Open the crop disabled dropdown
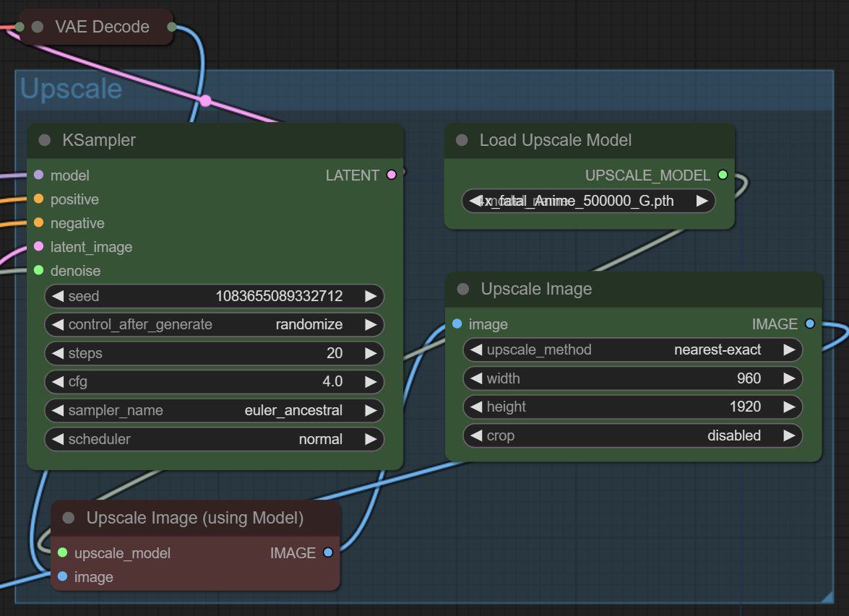Screen dimensions: 849x616 (x=632, y=435)
